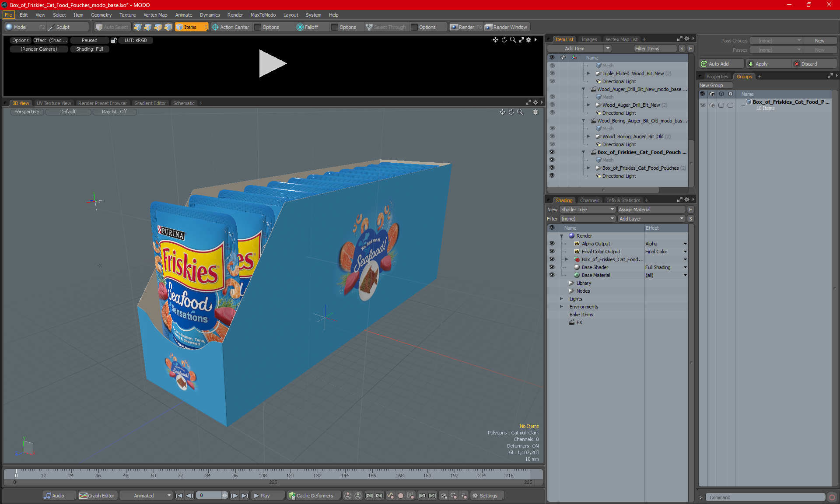Select Vertices mode cube icon

(138, 27)
